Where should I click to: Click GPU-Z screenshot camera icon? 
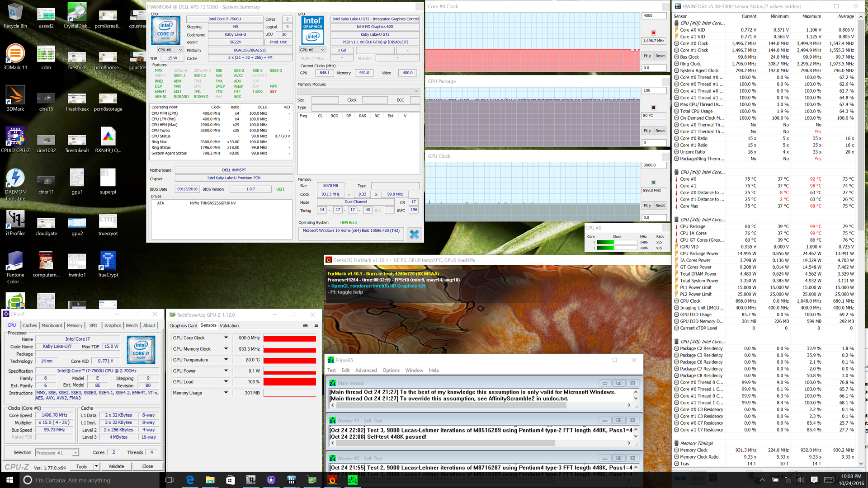coord(305,325)
